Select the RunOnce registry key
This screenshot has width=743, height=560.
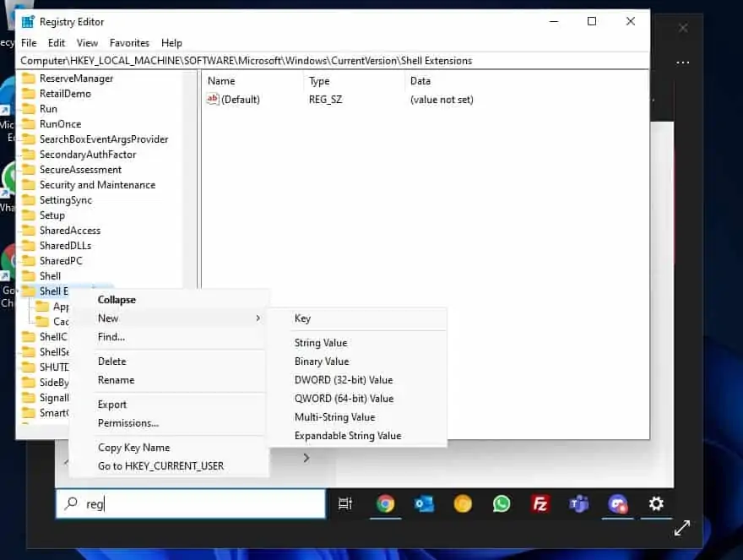pos(60,124)
